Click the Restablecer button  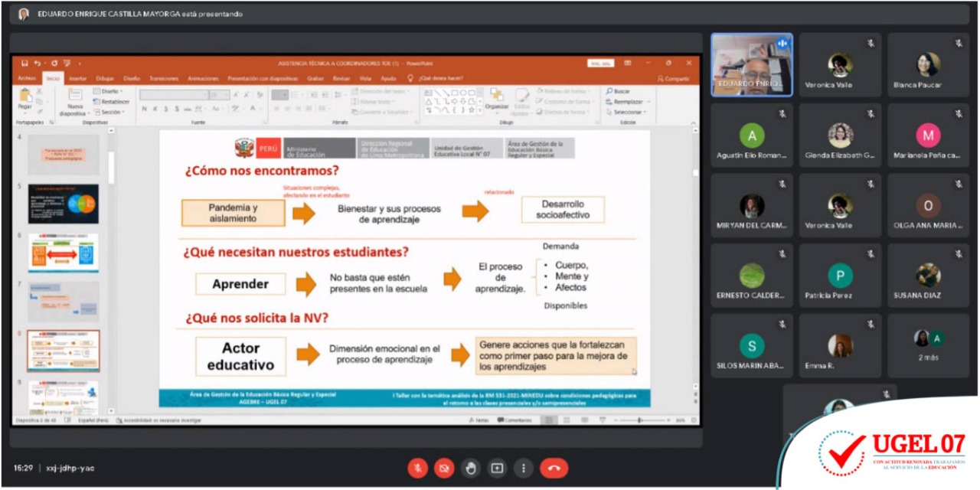pos(113,101)
